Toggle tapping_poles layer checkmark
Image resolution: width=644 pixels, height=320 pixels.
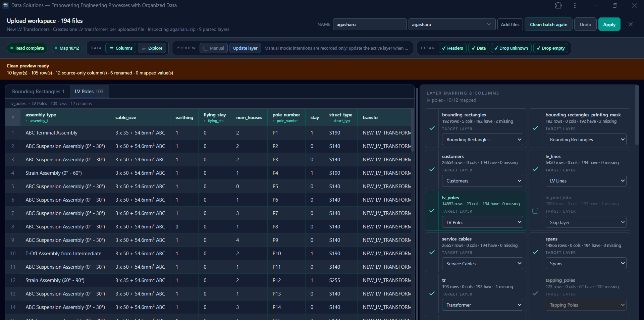535,294
